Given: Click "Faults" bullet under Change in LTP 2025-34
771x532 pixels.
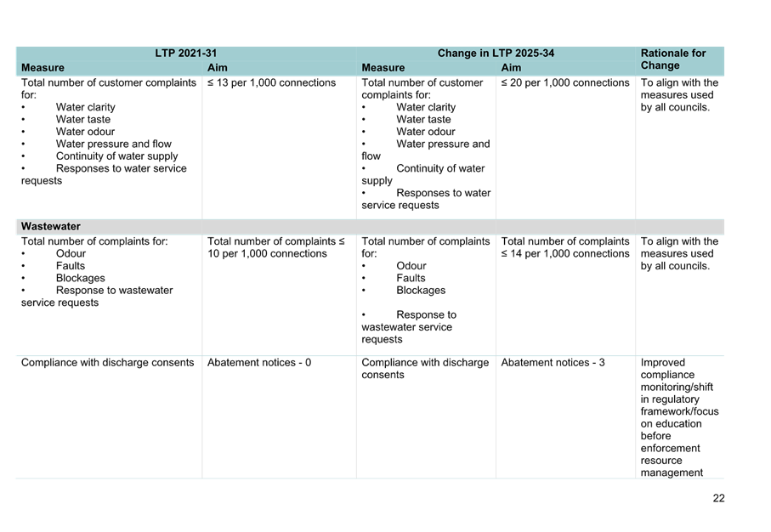Looking at the screenshot, I should click(x=411, y=266).
